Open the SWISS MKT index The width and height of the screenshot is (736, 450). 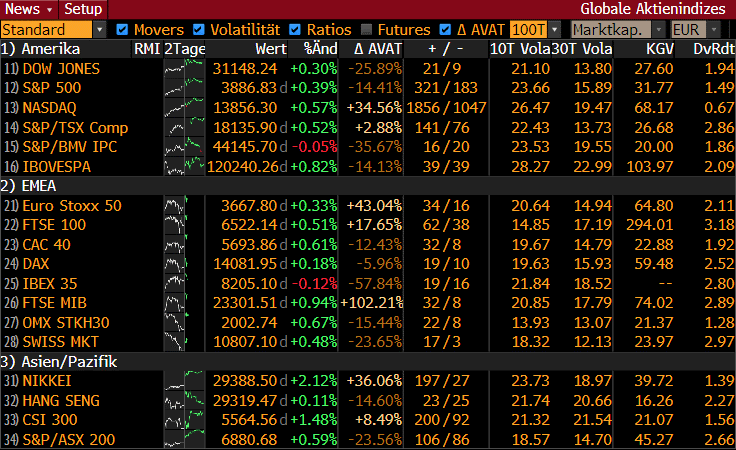point(61,342)
